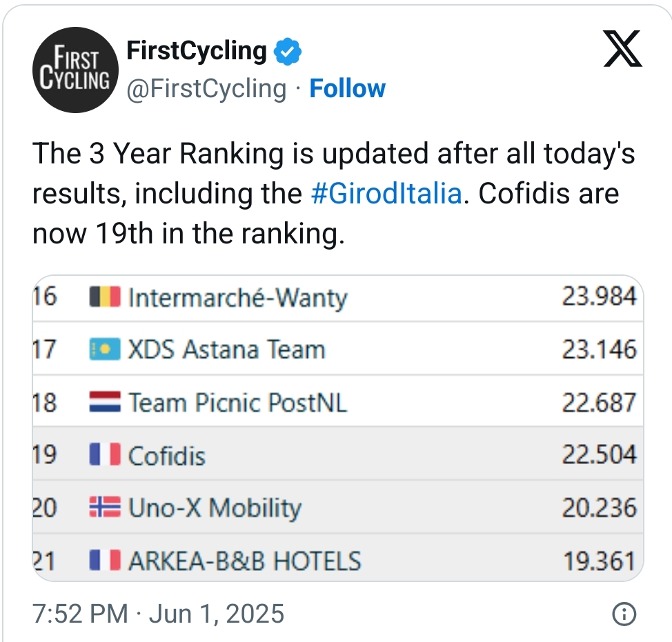Follow the FirstCycling account
This screenshot has height=642, width=672.
(347, 89)
